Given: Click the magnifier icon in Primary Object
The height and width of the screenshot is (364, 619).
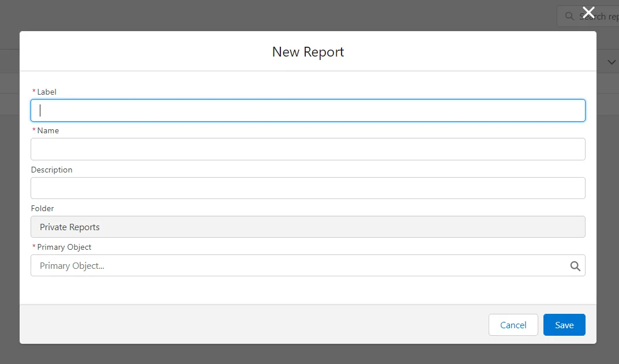Looking at the screenshot, I should point(575,266).
